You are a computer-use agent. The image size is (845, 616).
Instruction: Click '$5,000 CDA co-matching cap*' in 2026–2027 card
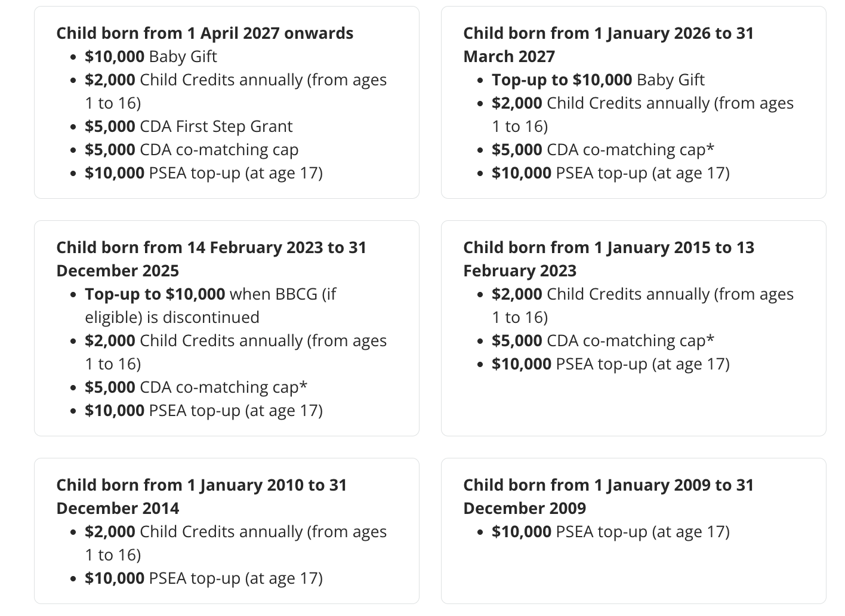click(603, 149)
